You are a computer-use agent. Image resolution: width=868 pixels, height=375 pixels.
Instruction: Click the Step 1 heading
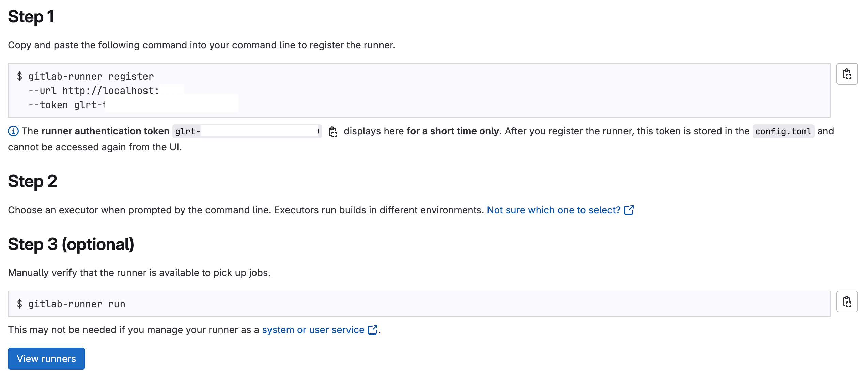point(31,17)
